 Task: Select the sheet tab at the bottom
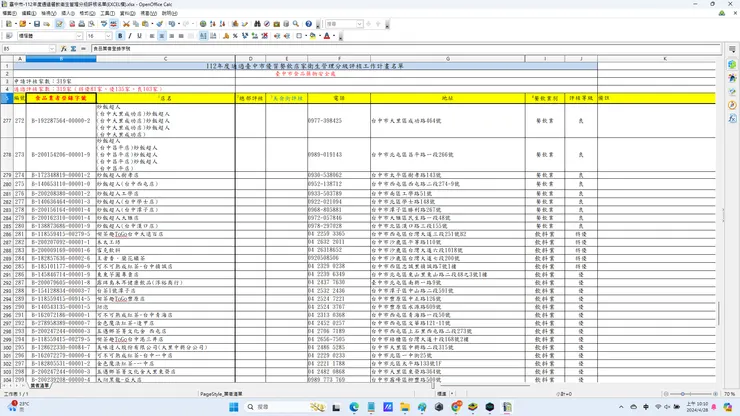pyautogui.click(x=40, y=386)
